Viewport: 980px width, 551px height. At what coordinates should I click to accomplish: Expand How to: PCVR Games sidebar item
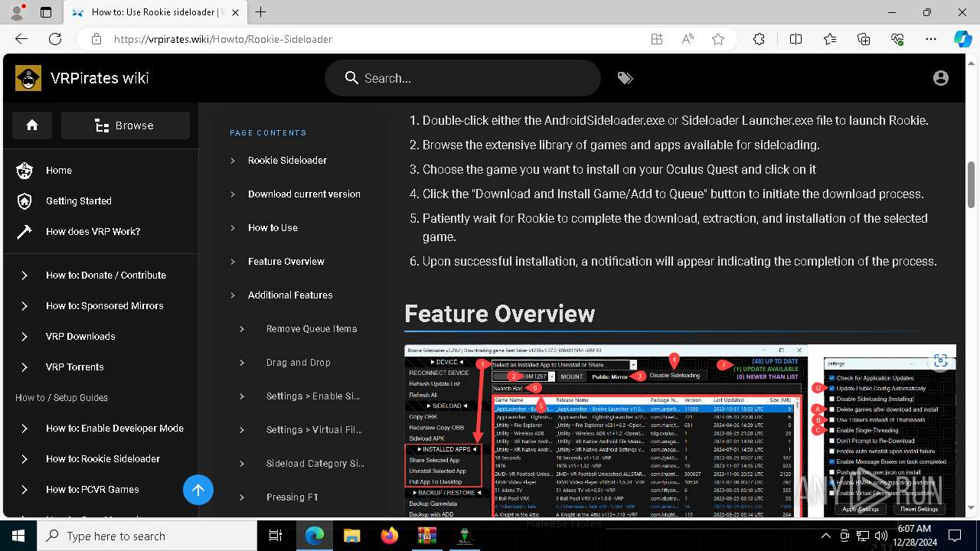tap(92, 489)
